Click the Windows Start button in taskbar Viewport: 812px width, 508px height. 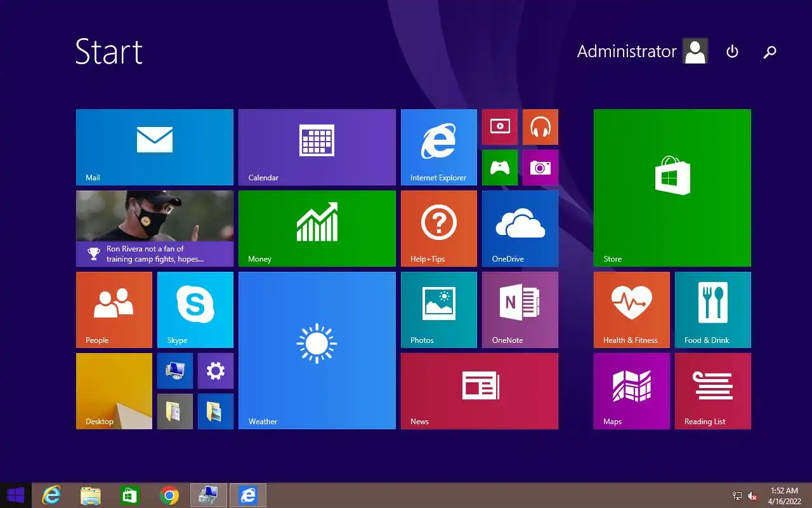point(16,495)
